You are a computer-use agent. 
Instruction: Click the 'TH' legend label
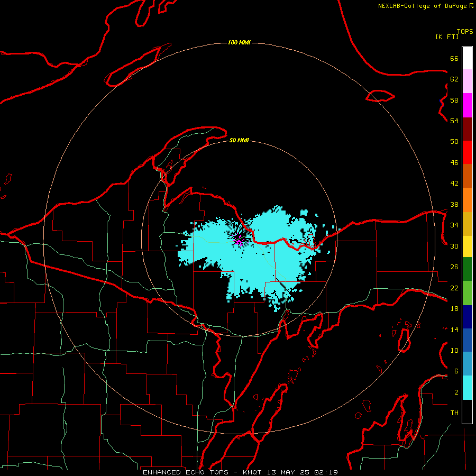454,413
